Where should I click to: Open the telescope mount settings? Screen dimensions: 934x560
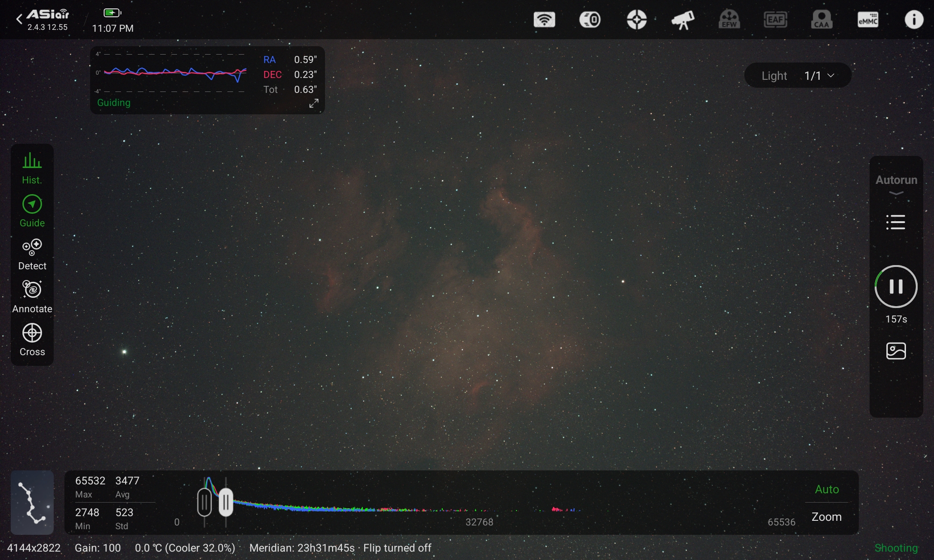click(x=682, y=20)
